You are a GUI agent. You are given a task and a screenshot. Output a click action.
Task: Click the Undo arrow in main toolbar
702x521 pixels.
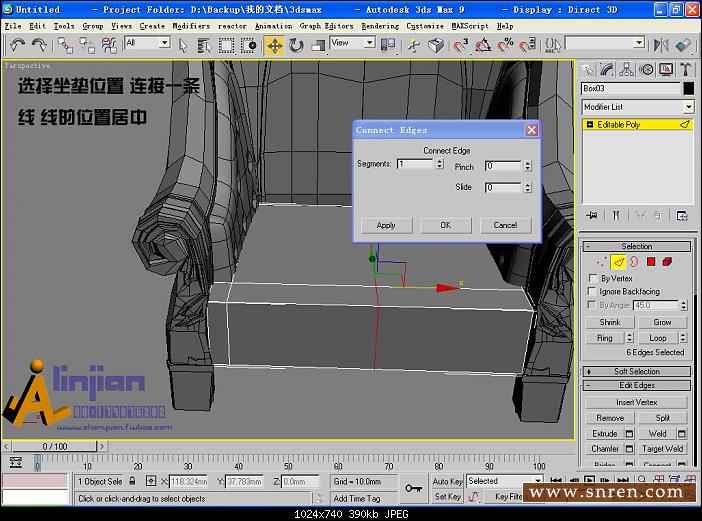[17, 45]
